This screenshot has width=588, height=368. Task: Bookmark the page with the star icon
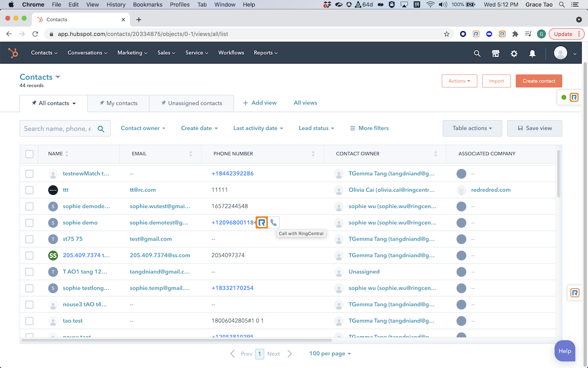[447, 34]
